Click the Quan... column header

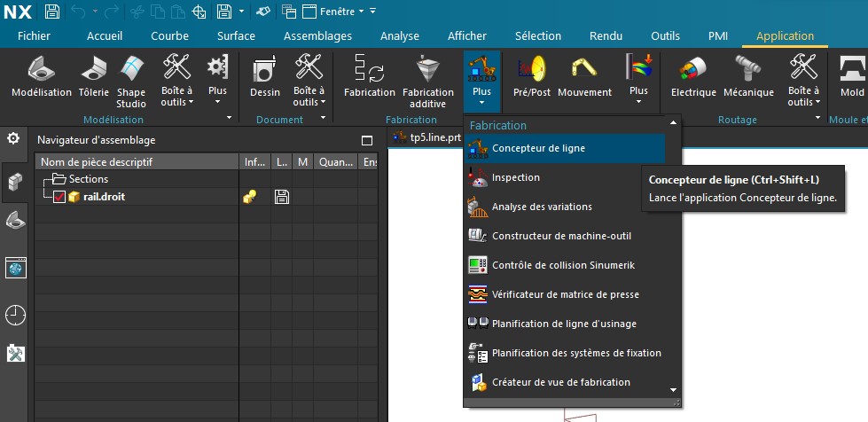[335, 162]
